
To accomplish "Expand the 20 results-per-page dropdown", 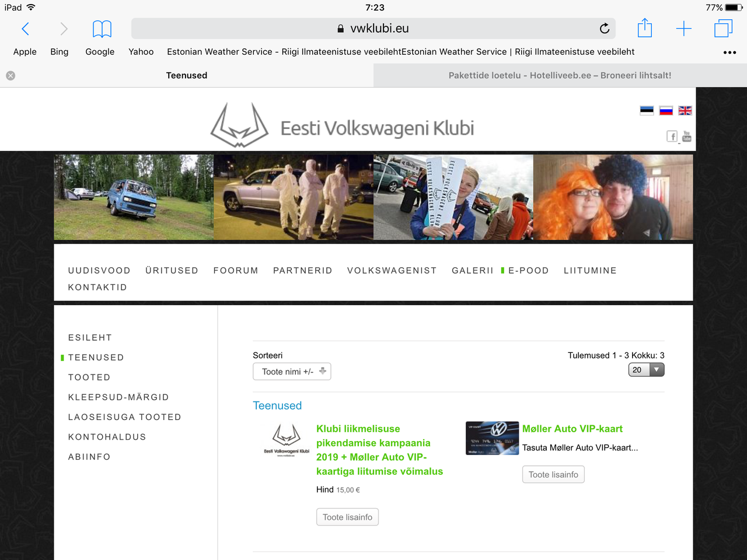I will click(x=646, y=370).
